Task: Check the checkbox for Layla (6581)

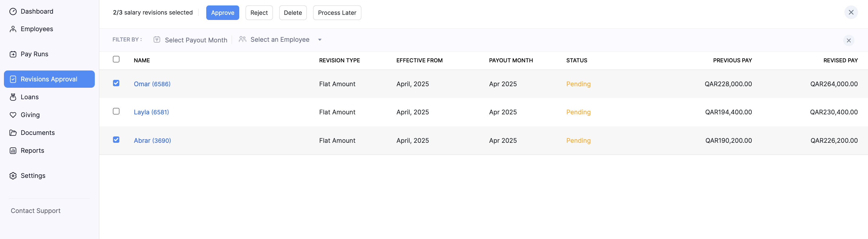Action: [x=116, y=111]
